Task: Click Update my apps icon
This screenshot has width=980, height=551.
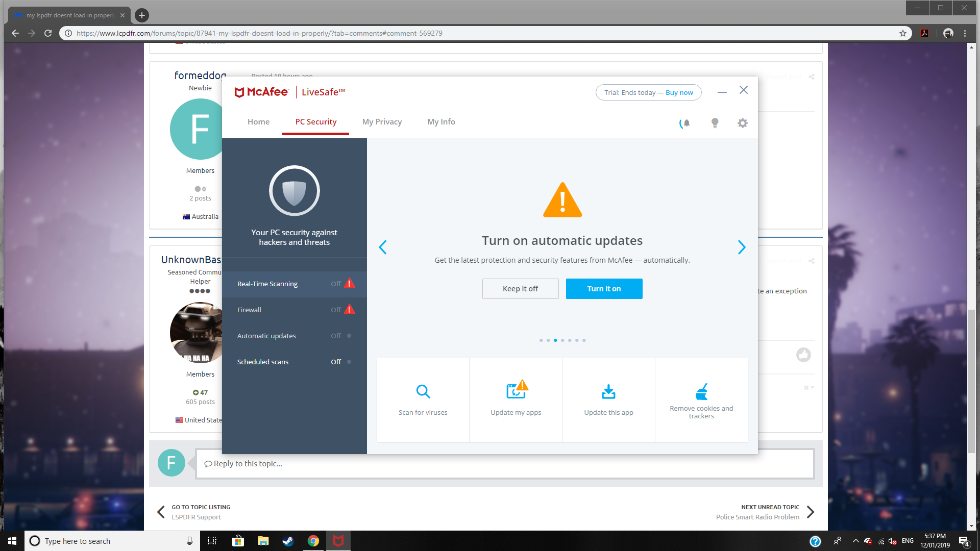Action: pos(516,391)
